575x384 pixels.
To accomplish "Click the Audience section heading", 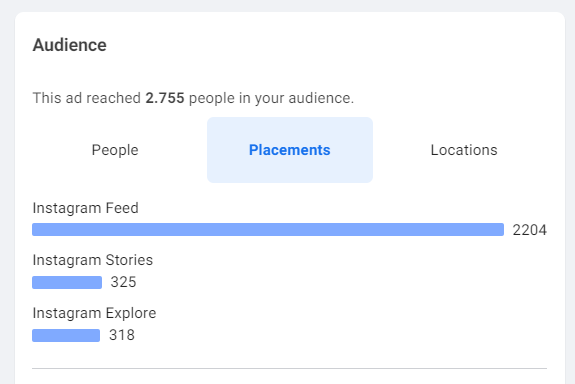I will point(70,45).
